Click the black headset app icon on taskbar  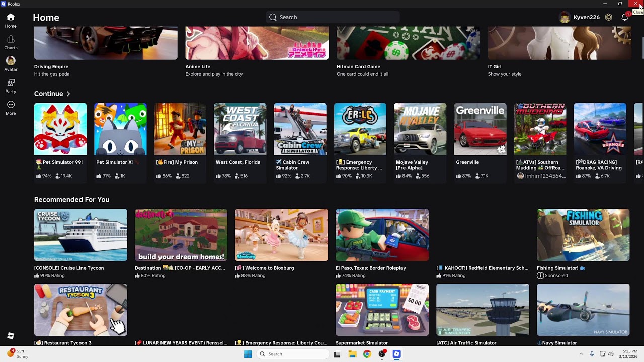pyautogui.click(x=382, y=354)
